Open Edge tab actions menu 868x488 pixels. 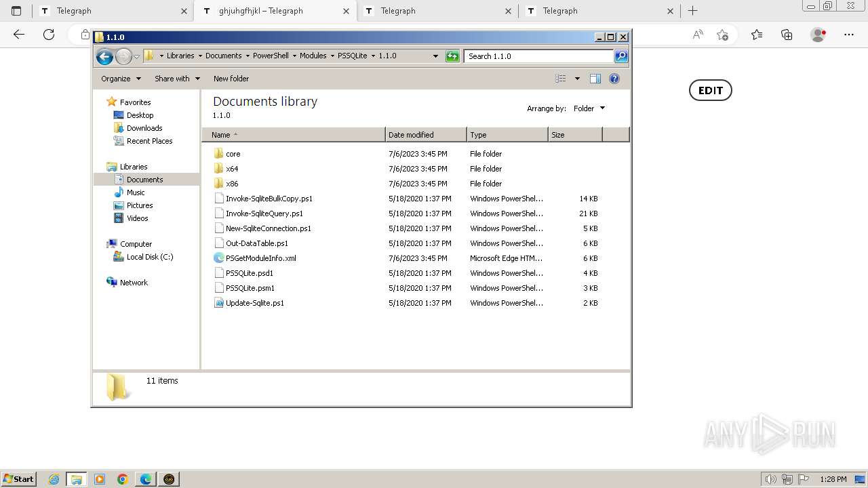point(16,11)
